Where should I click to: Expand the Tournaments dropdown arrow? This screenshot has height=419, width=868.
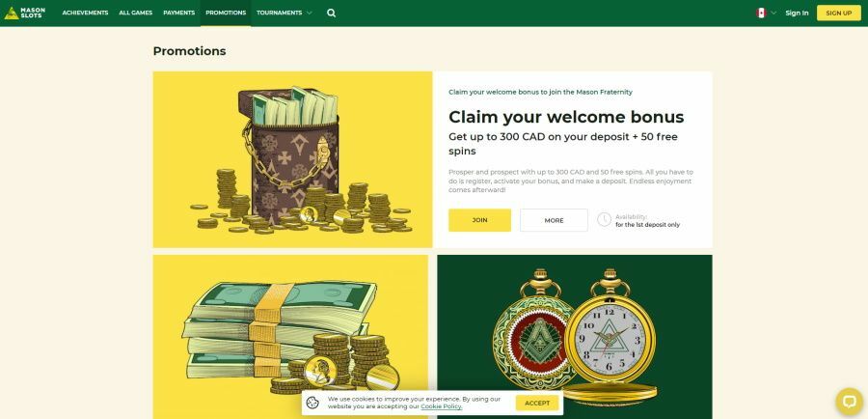[309, 13]
